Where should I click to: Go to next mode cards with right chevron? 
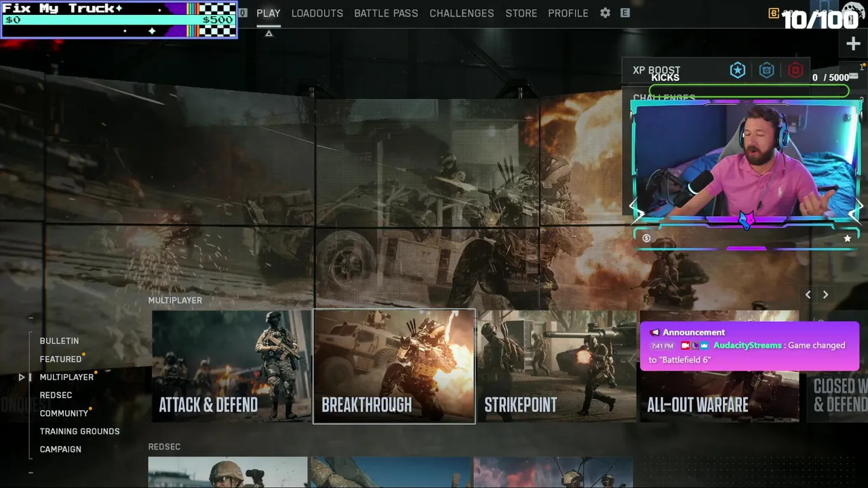(x=825, y=294)
